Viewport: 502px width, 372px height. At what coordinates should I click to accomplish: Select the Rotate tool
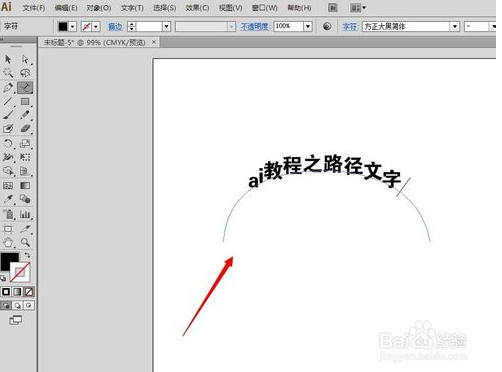[8, 144]
